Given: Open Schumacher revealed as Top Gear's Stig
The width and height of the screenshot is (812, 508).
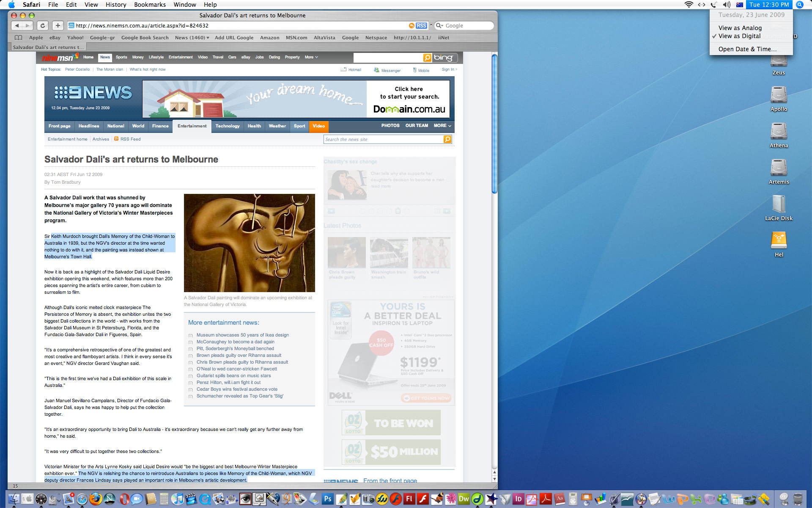Looking at the screenshot, I should click(240, 396).
